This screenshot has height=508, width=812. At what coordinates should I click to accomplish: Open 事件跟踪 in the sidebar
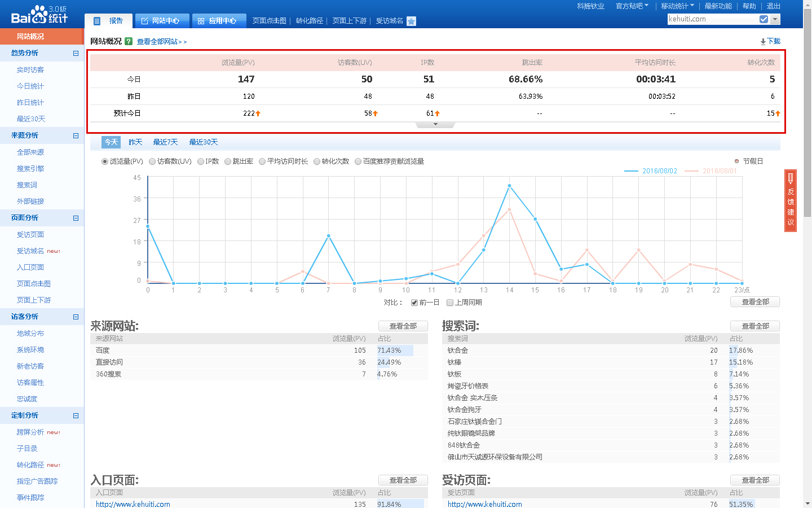pos(30,498)
